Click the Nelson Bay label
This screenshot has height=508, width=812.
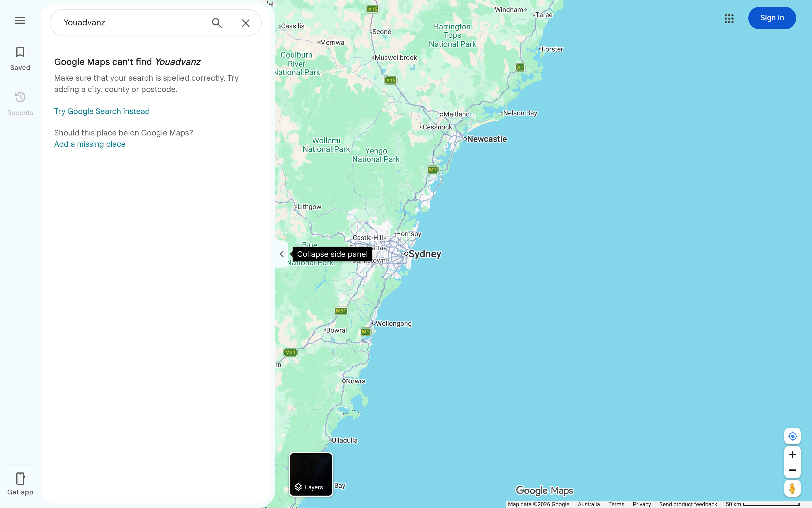520,113
